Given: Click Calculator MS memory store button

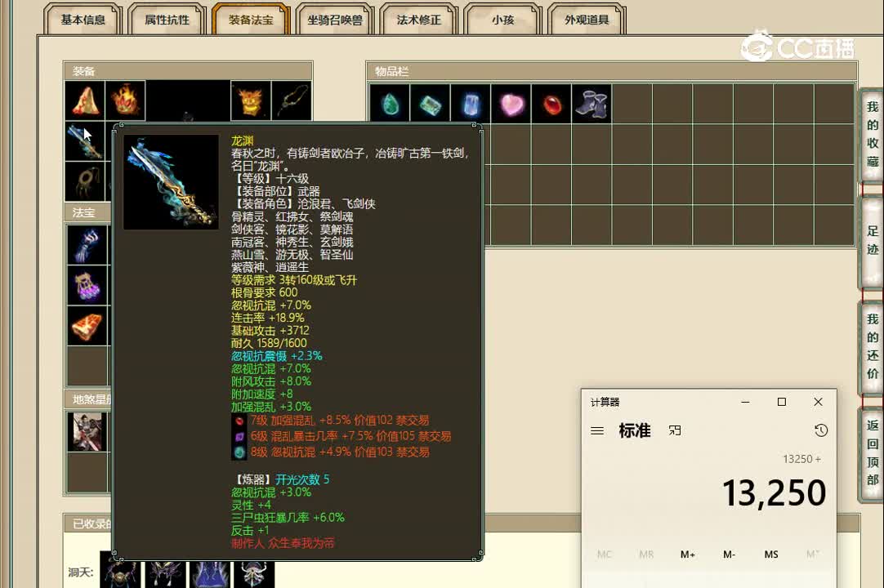Looking at the screenshot, I should 771,555.
